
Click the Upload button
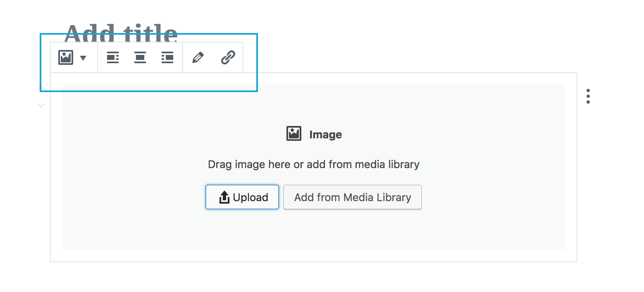[x=242, y=197]
